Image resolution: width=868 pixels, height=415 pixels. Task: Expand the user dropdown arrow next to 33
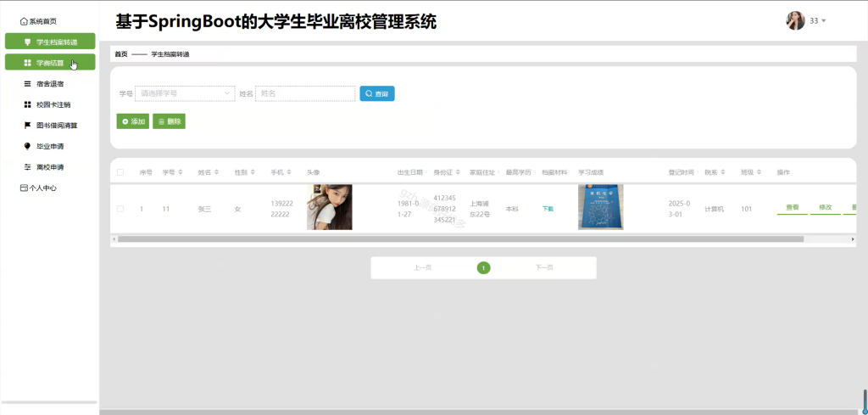(x=824, y=21)
